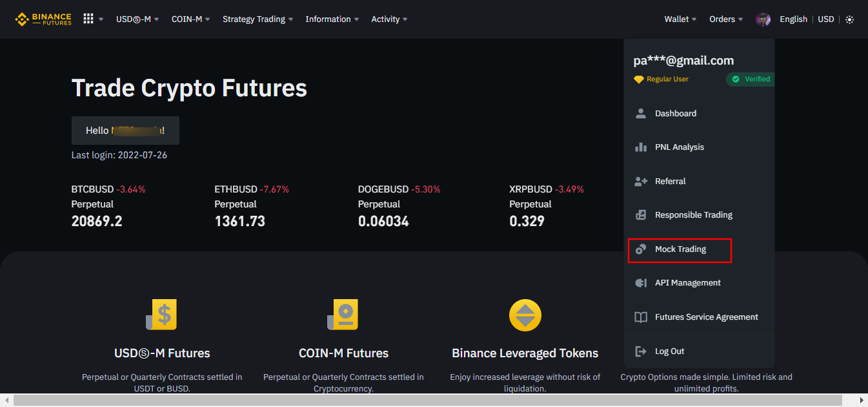Click the 1361.73 ETHBUSD price

click(x=239, y=221)
